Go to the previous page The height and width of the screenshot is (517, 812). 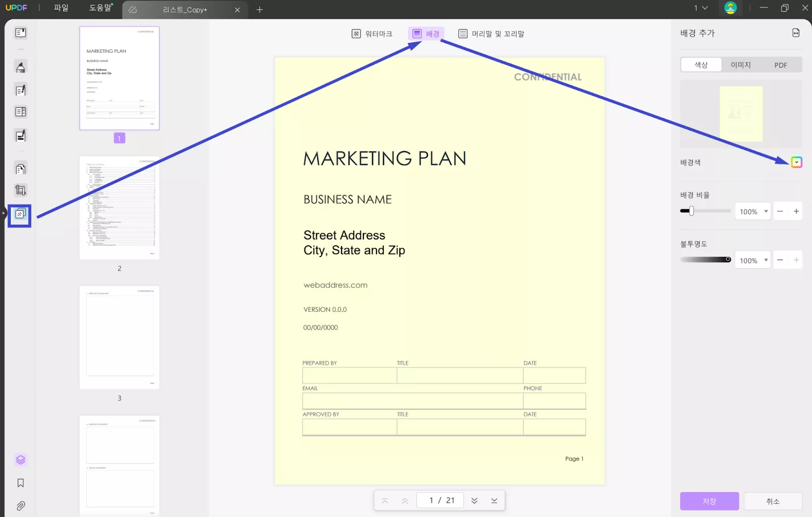point(404,501)
